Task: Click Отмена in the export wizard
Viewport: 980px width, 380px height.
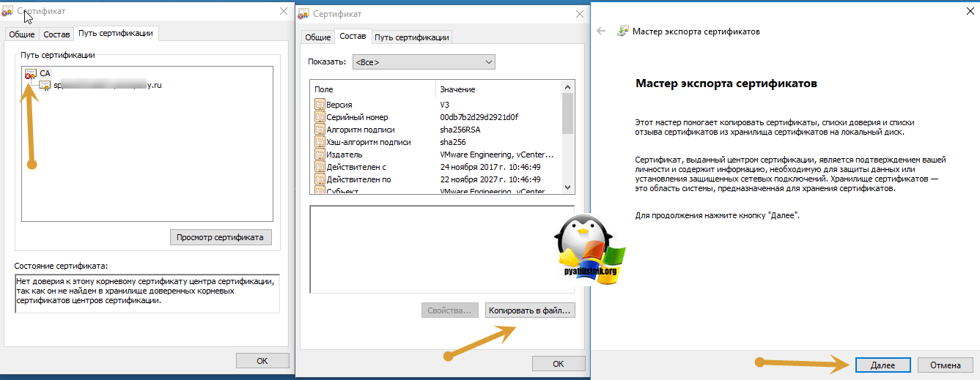Action: coord(946,365)
